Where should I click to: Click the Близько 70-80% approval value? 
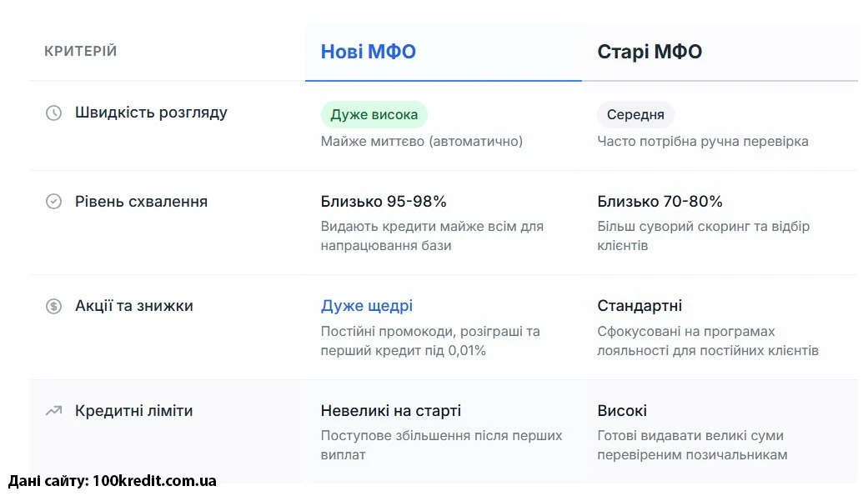pyautogui.click(x=660, y=202)
